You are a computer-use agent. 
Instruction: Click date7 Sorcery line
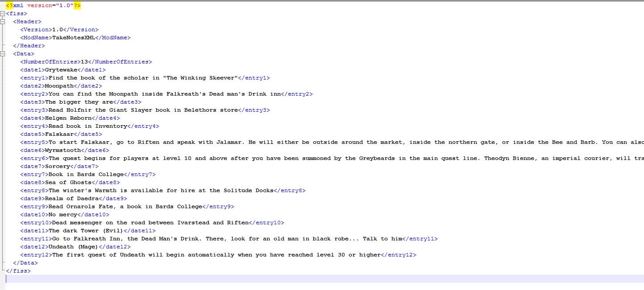click(59, 166)
